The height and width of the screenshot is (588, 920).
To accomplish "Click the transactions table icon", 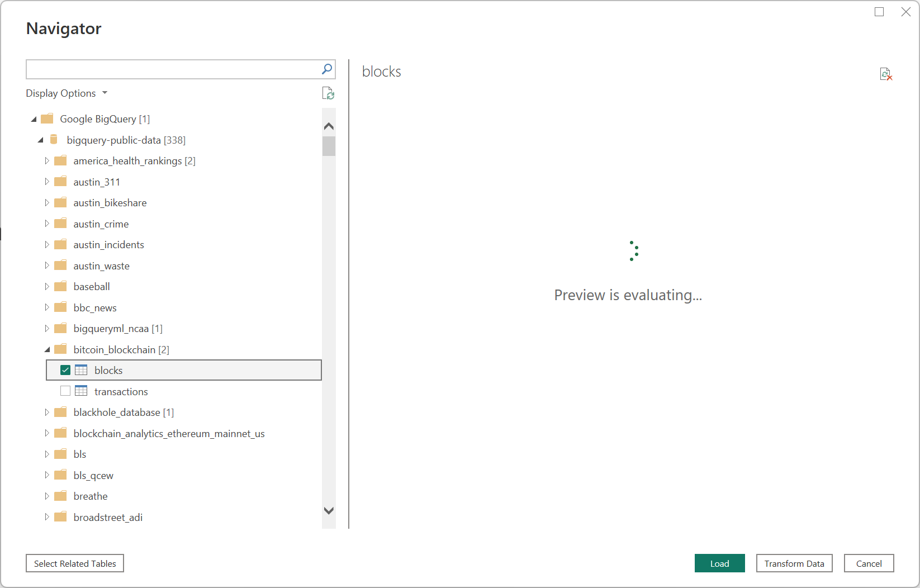I will click(81, 391).
